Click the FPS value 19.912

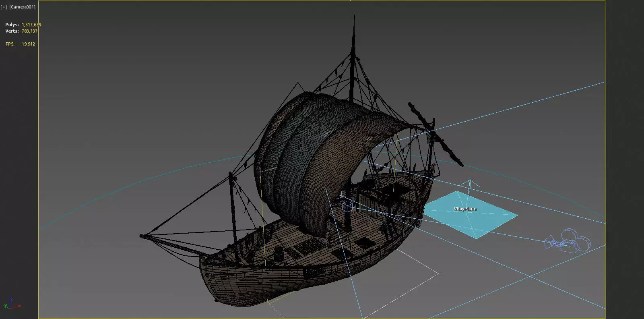pos(28,44)
